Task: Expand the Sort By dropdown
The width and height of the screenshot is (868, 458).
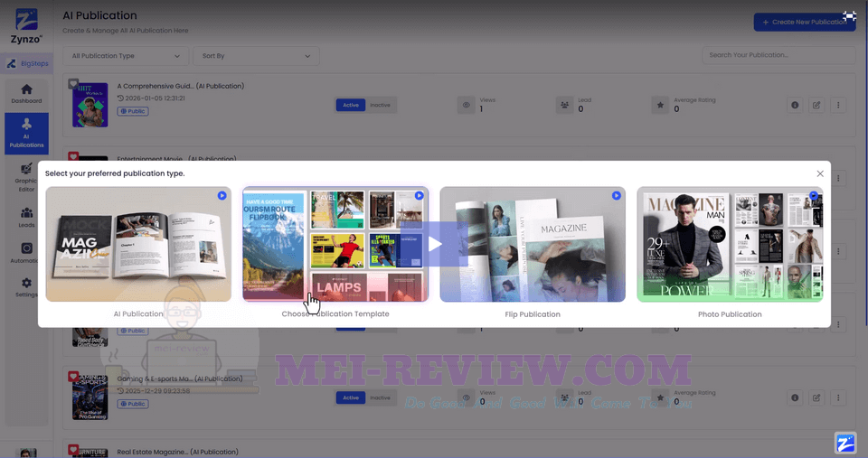Action: pos(256,56)
